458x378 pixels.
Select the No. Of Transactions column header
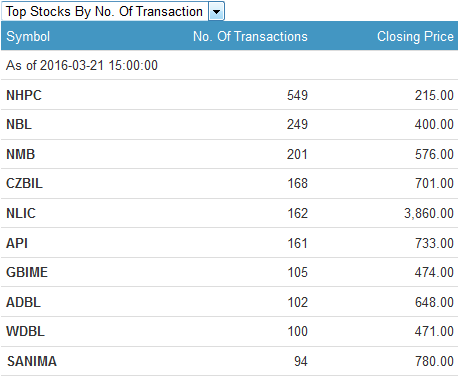[250, 36]
